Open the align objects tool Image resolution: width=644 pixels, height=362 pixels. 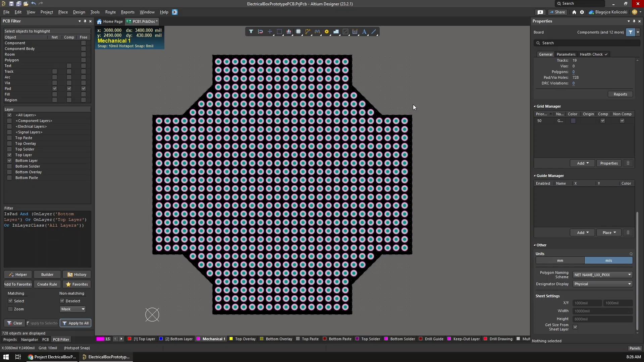289,32
